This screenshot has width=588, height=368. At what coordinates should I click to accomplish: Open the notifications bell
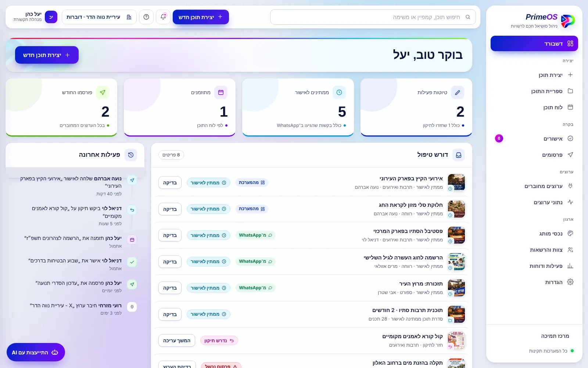pyautogui.click(x=163, y=17)
